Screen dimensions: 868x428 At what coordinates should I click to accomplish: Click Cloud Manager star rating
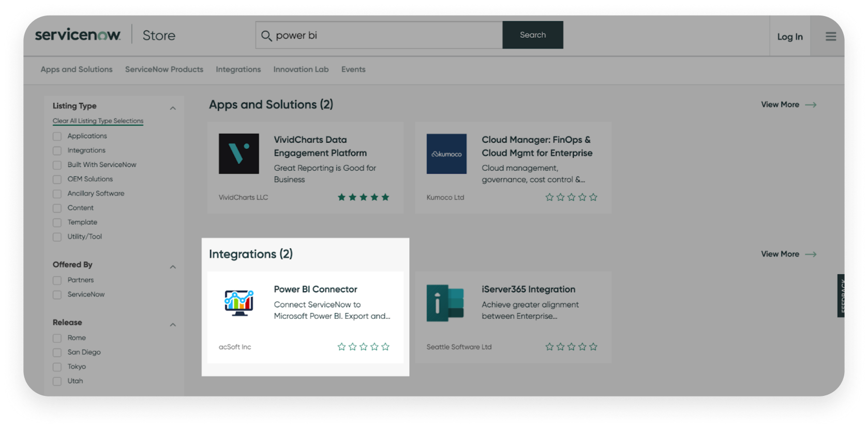click(571, 197)
